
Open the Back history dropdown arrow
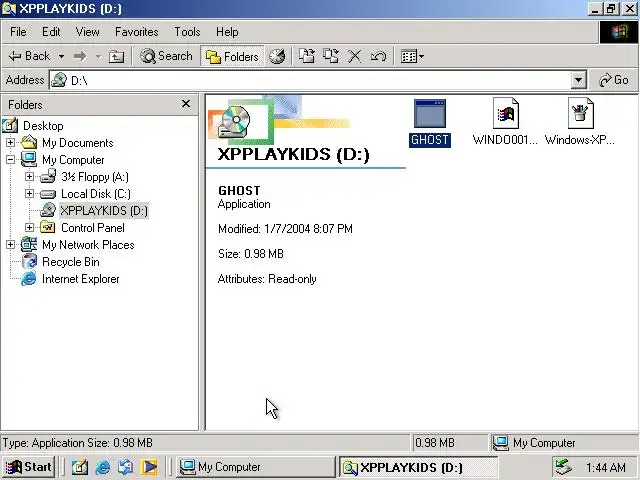pos(61,56)
